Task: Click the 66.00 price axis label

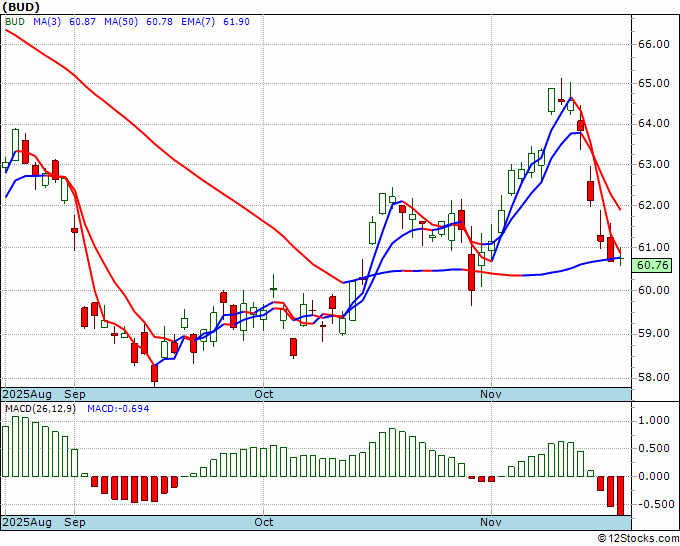Action: click(654, 44)
